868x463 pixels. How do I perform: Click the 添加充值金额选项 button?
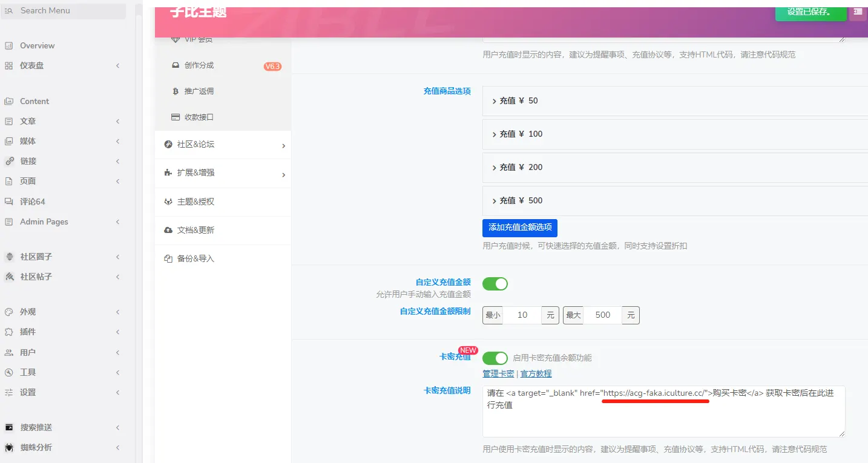[520, 228]
